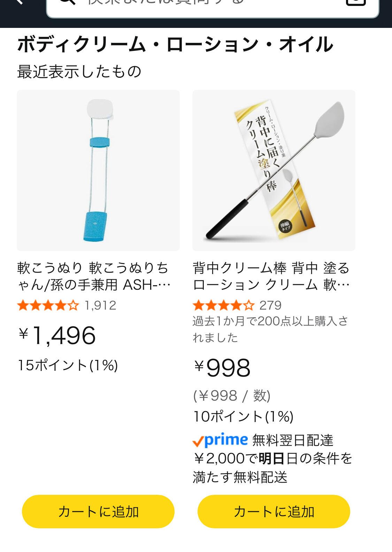392x552 pixels.
Task: Open the 279 reviews count
Action: [270, 305]
